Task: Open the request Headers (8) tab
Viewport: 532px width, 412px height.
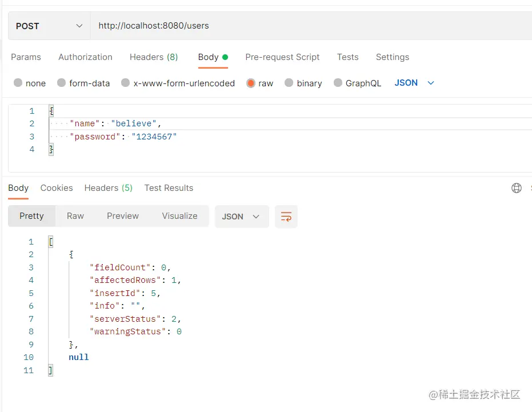Action: 154,57
